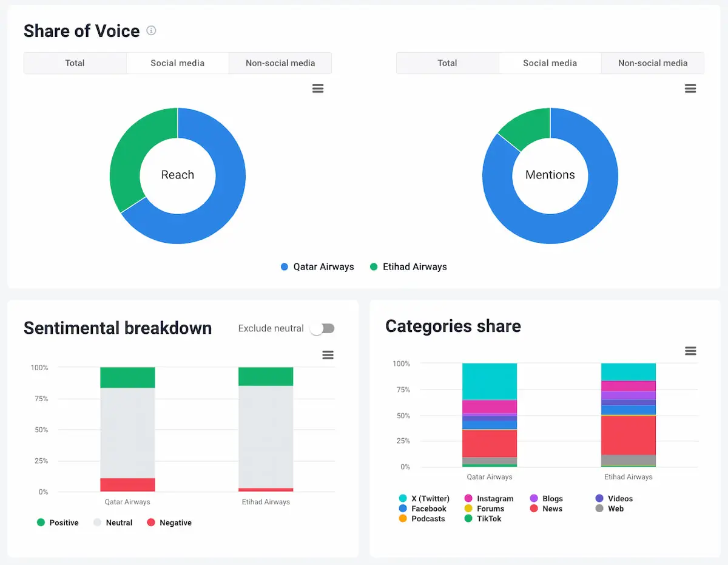This screenshot has width=728, height=565.
Task: Click the Qatar Airways legend dot under Reach chart
Action: [x=283, y=266]
